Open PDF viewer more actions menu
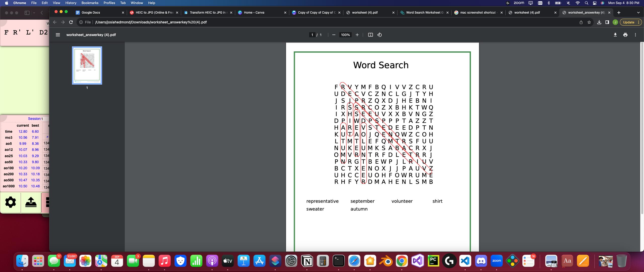 635,35
